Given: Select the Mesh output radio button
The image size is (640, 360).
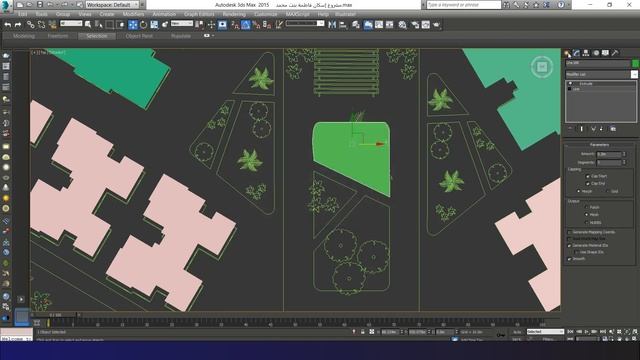Looking at the screenshot, I should tap(587, 215).
